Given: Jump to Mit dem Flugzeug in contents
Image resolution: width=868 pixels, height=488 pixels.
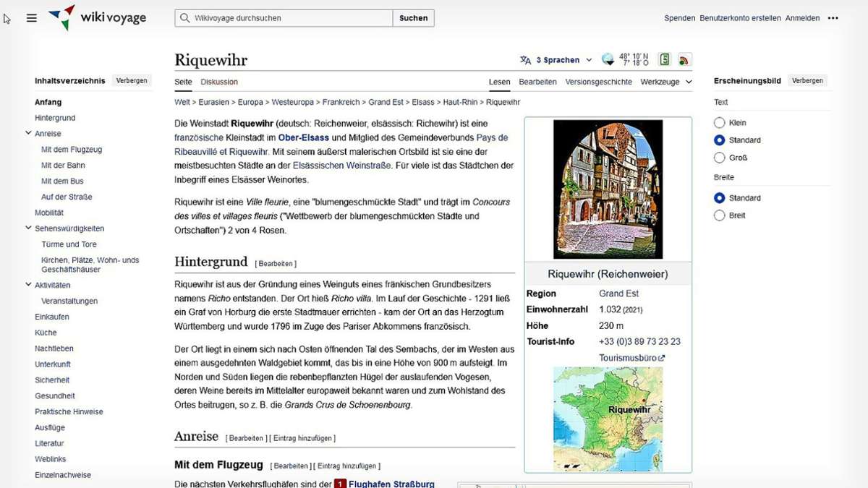Looking at the screenshot, I should [72, 150].
